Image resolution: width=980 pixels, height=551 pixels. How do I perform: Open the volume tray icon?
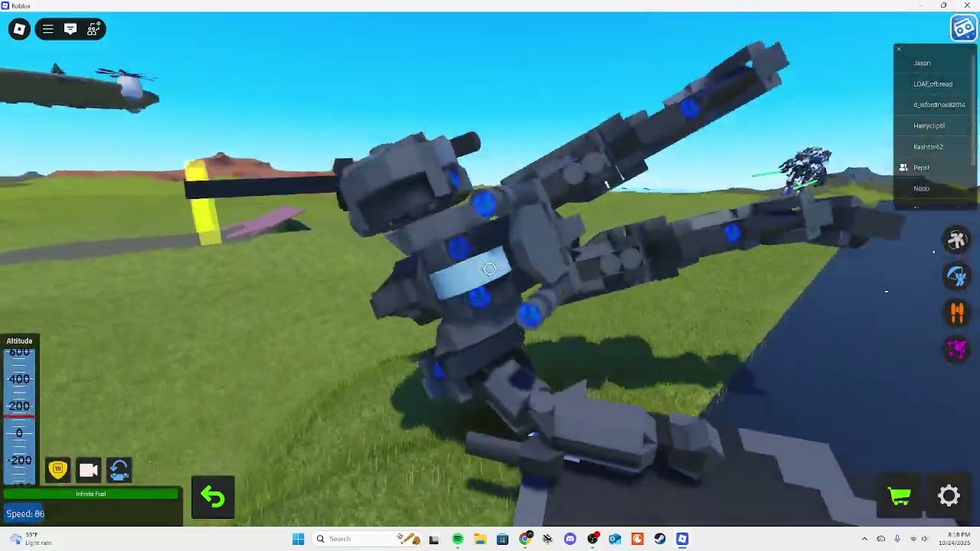pos(924,539)
